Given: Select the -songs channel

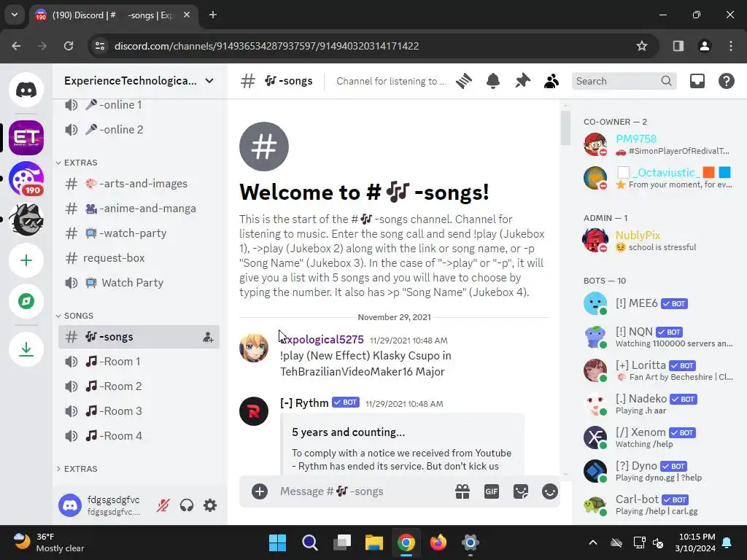Looking at the screenshot, I should 139,337.
